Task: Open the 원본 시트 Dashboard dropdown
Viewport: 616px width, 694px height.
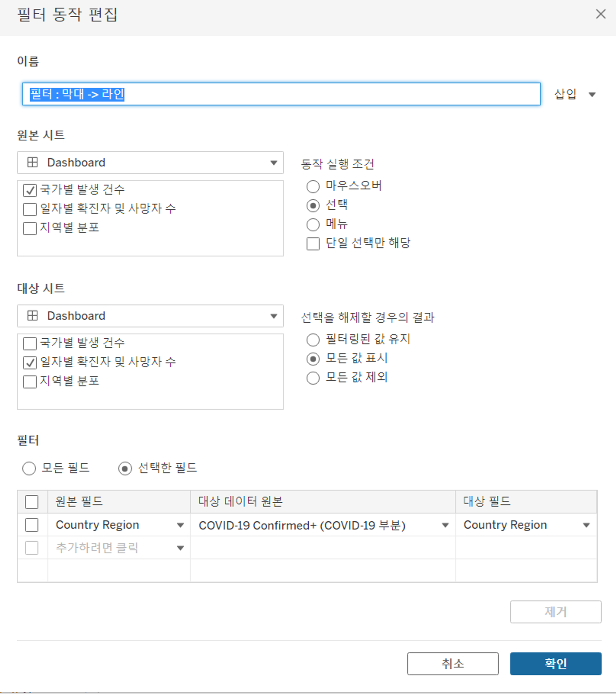Action: pyautogui.click(x=150, y=163)
